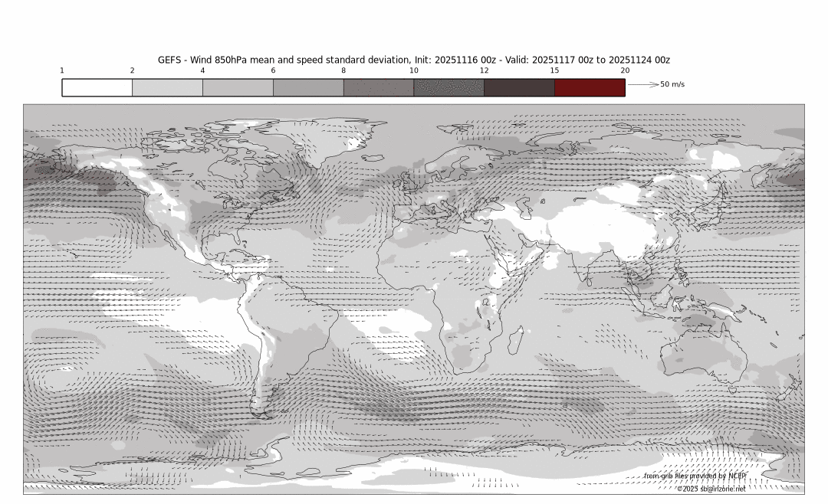Viewport: 828px width, 504px height.
Task: Choose the dark brown 12–15 legend swatch
Action: pyautogui.click(x=519, y=87)
